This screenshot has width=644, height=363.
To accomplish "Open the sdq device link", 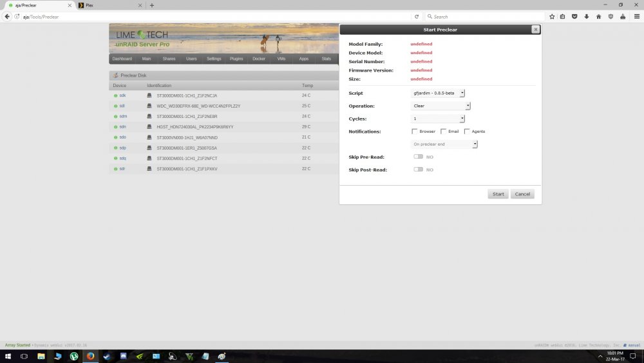I will click(x=123, y=158).
